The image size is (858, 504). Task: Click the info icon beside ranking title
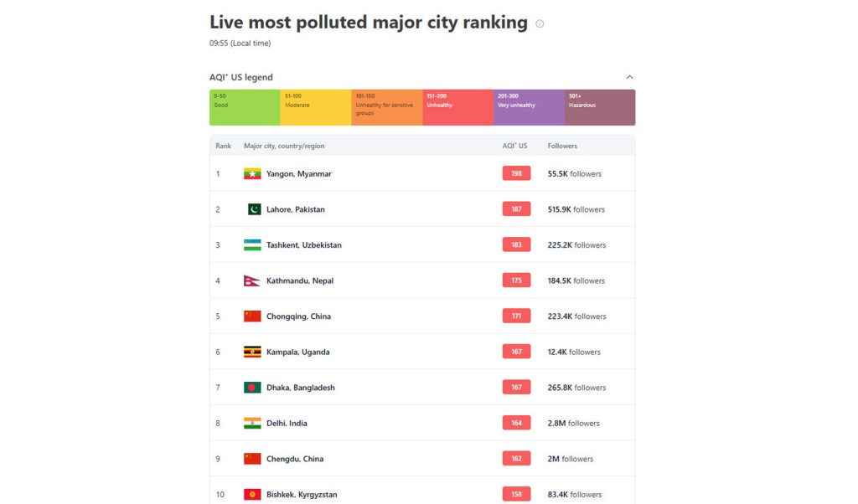[x=540, y=23]
